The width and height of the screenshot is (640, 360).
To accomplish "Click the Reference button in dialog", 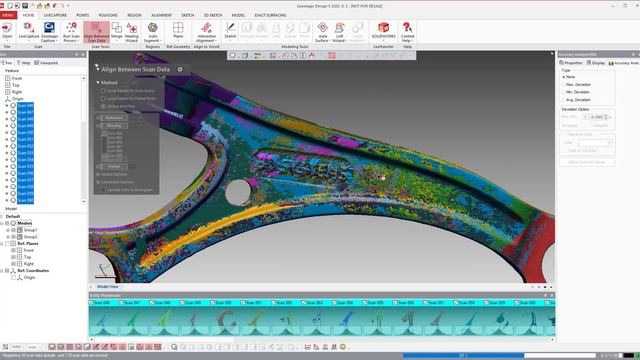I will [114, 118].
